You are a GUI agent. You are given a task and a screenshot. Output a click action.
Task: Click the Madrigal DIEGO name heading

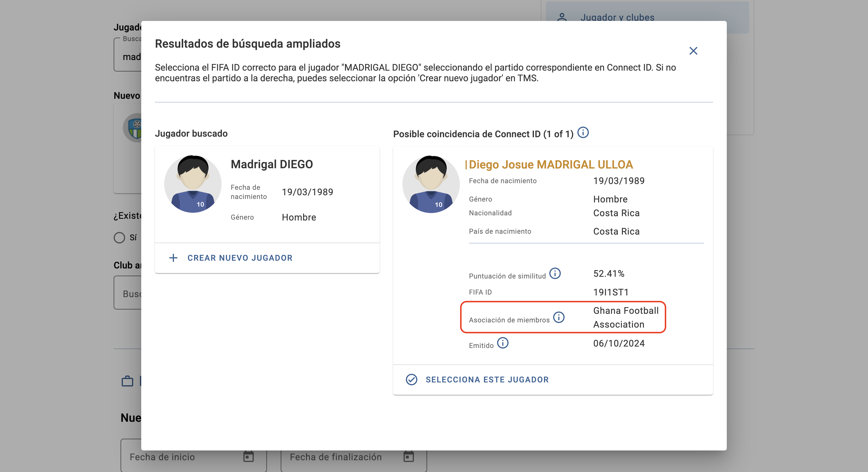[272, 164]
